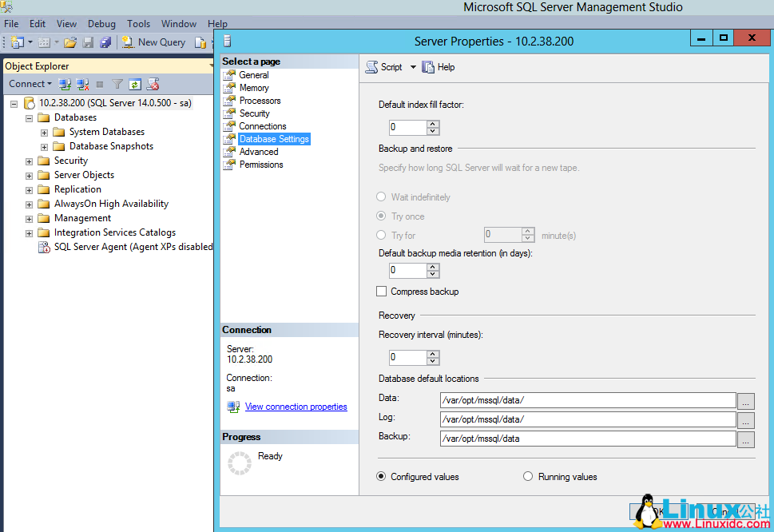
Task: Open Help from the Server Properties toolbar
Action: [x=438, y=67]
